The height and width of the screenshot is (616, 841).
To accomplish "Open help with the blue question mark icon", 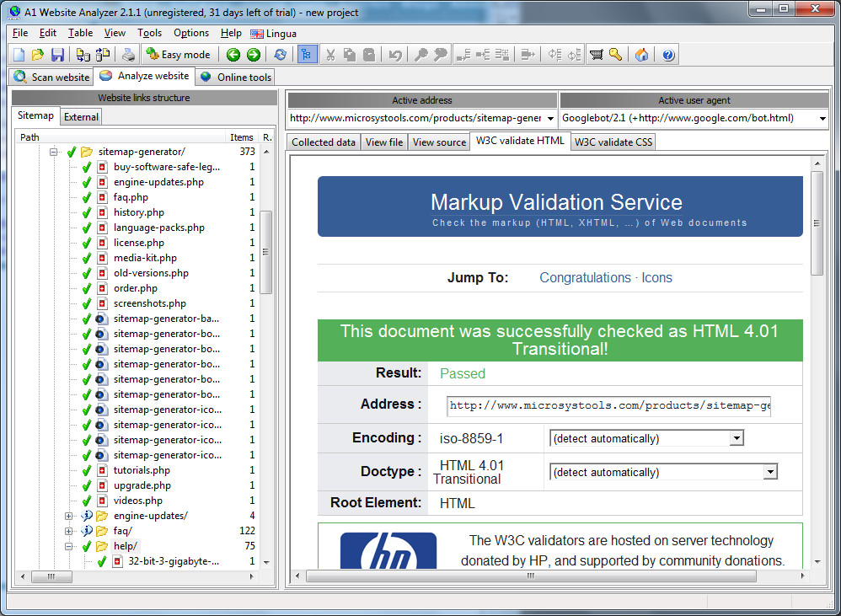I will click(668, 55).
